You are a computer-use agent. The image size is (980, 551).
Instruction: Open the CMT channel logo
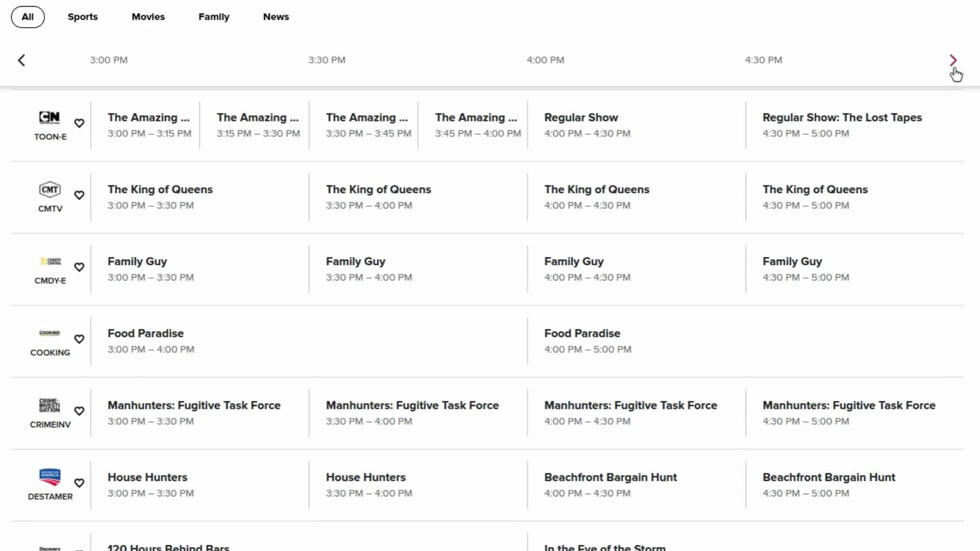pos(50,190)
